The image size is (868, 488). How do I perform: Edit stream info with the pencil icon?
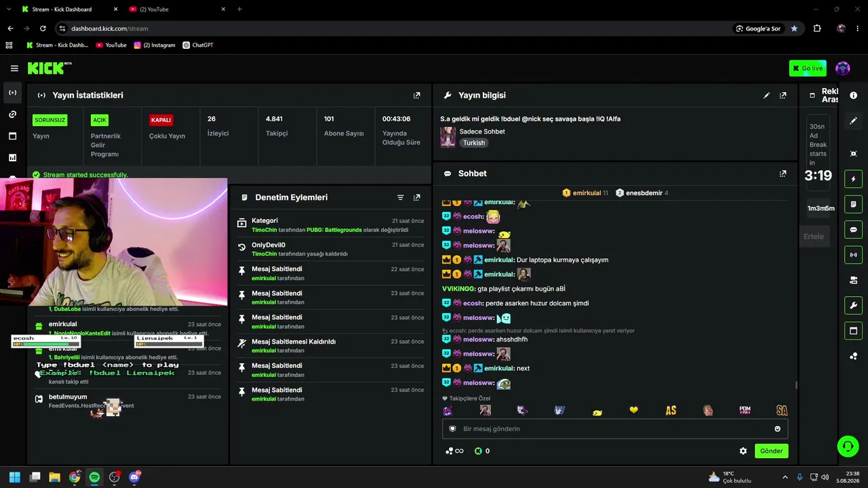tap(766, 96)
